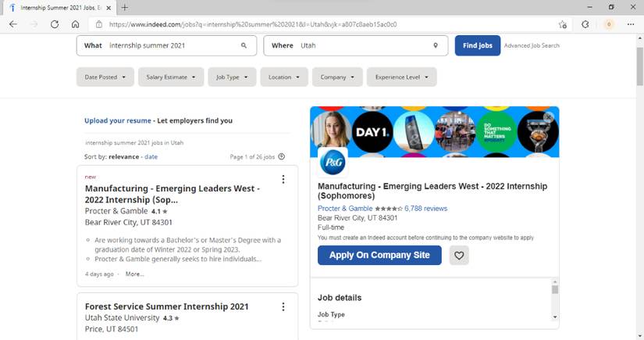
Task: Click Upload your resume link
Action: [118, 120]
